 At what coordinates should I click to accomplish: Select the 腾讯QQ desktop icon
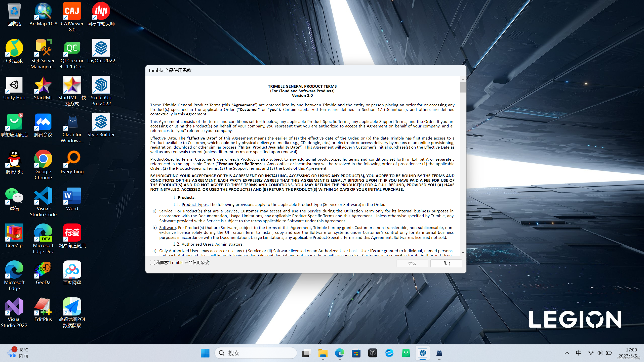point(14,162)
